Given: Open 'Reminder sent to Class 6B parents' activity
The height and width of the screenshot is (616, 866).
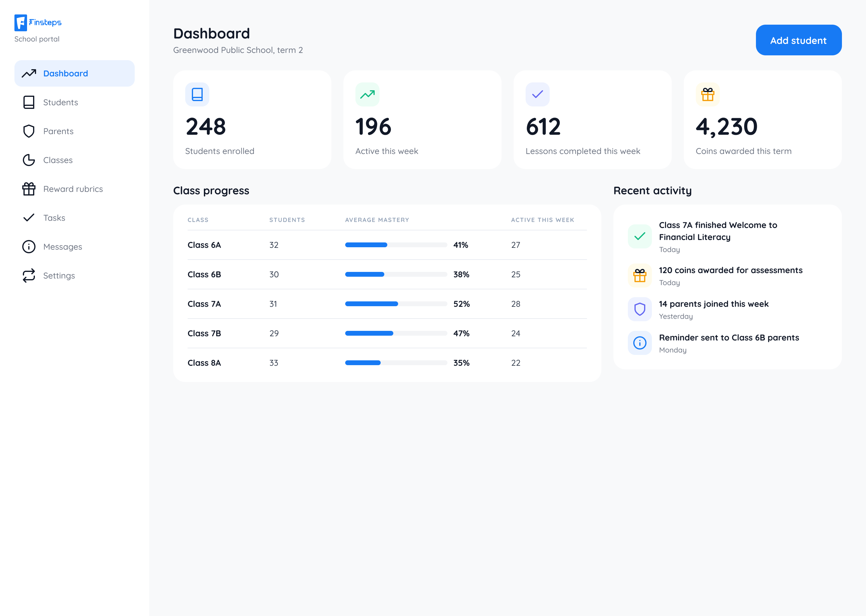Looking at the screenshot, I should (729, 337).
